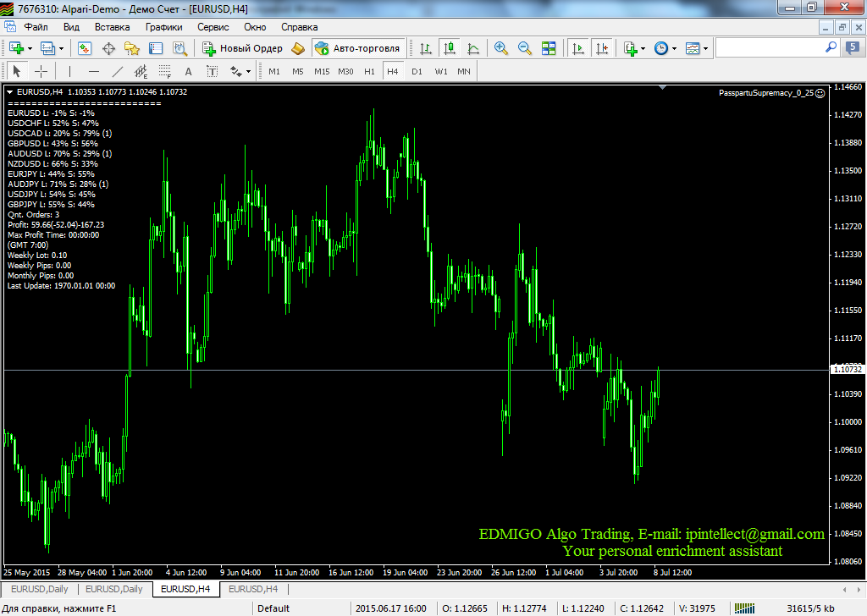Zoom out of the chart
The image size is (867, 616).
coord(525,48)
